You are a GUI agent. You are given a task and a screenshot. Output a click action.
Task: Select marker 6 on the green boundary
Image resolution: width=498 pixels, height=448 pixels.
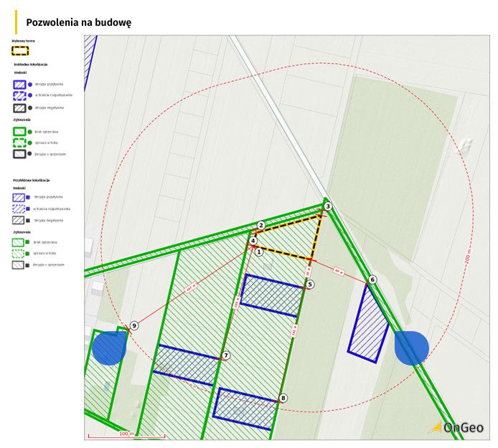372,280
